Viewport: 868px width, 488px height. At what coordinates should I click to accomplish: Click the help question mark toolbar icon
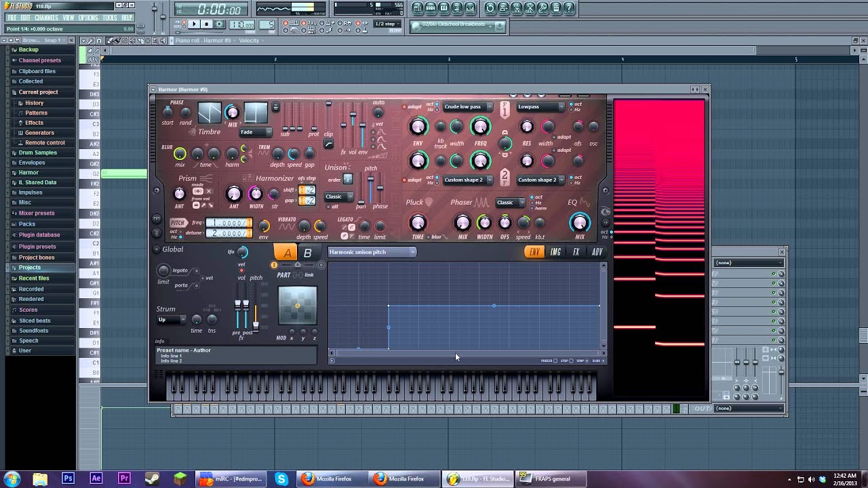(x=569, y=9)
